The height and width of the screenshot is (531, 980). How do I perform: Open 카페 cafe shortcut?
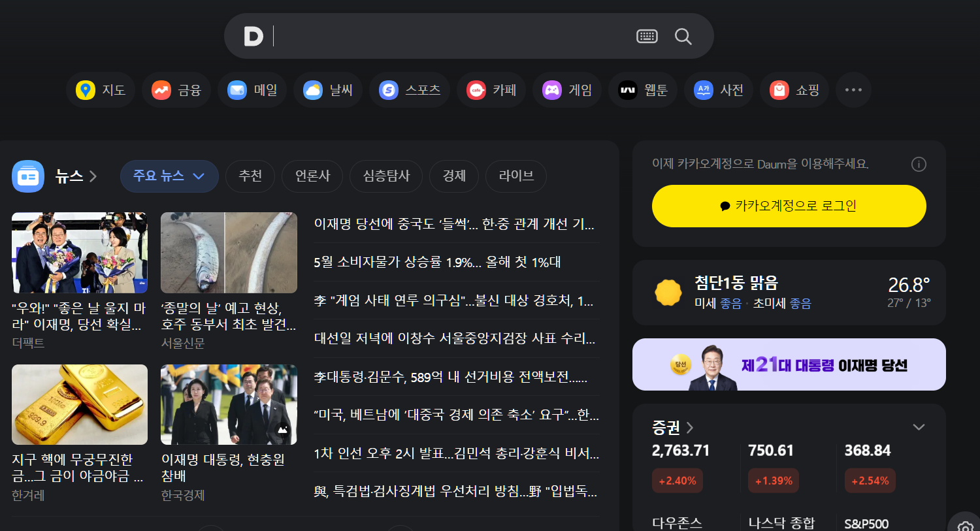tap(491, 90)
